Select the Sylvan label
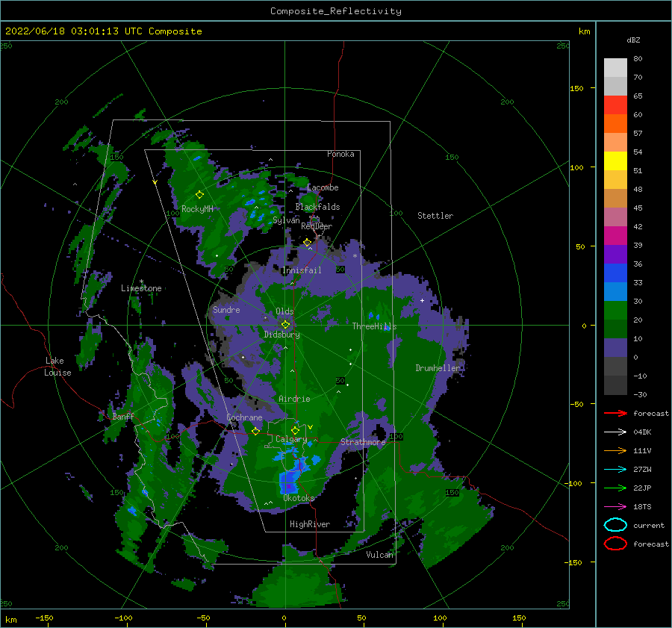 tap(286, 220)
